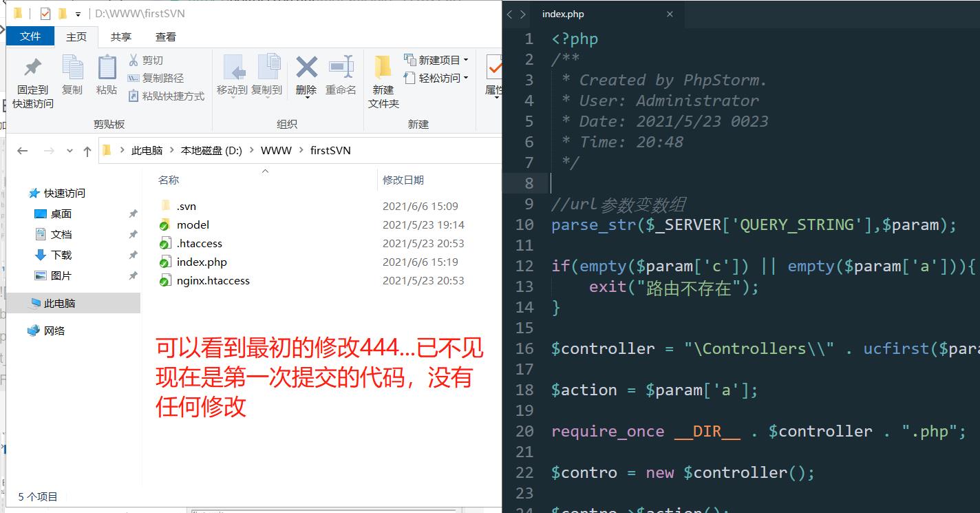Viewport: 980px width, 513px height.
Task: Open Easy access (轻松访问) dropdown
Action: [x=436, y=78]
